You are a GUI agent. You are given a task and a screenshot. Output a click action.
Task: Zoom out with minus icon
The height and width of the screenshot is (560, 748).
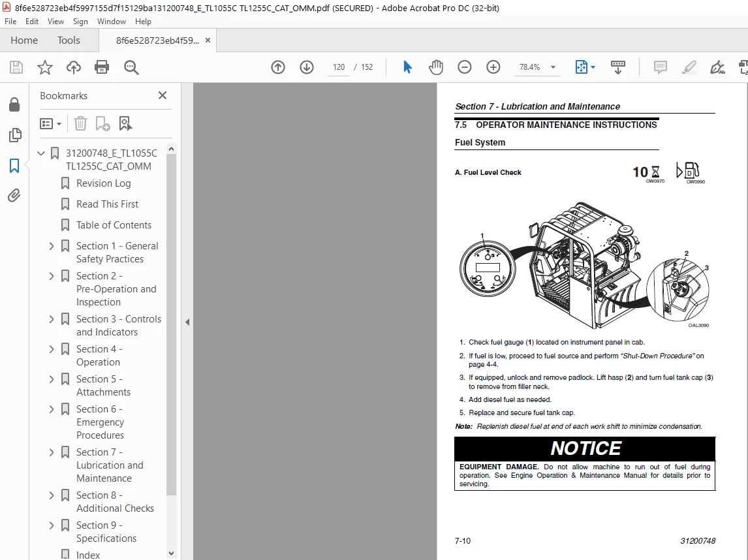click(464, 67)
